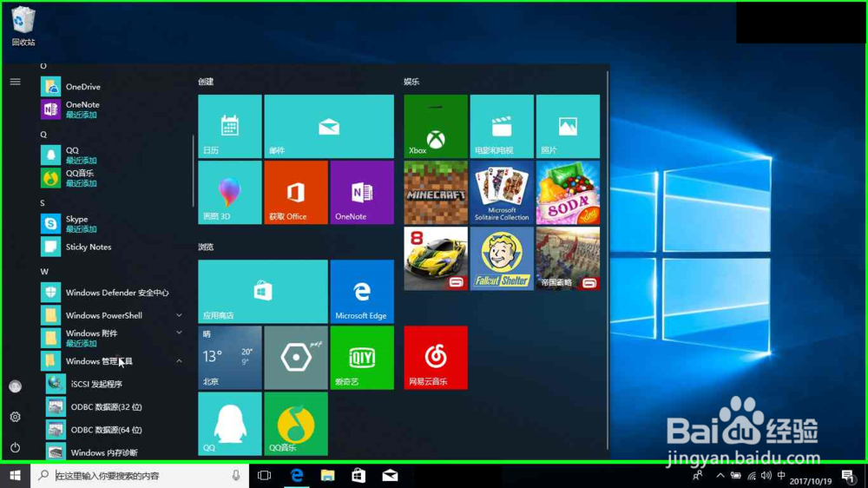868x488 pixels.
Task: Open the Movies & TV (电影和电视) tile
Action: 502,126
